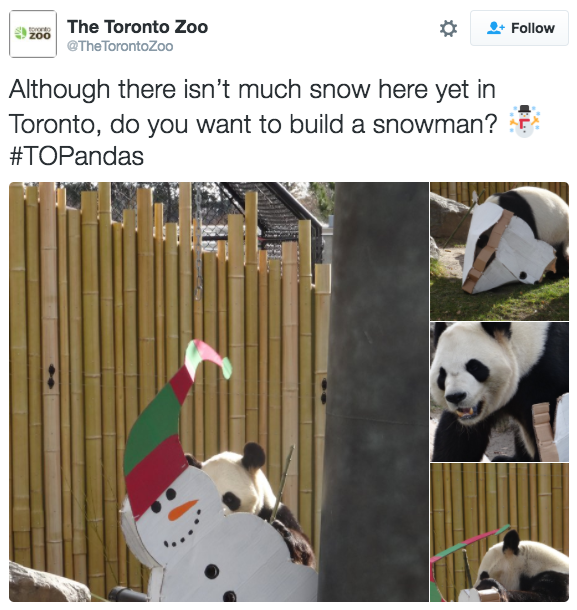This screenshot has width=577, height=610.
Task: Open the large snowman cutout photo
Action: coord(219,392)
